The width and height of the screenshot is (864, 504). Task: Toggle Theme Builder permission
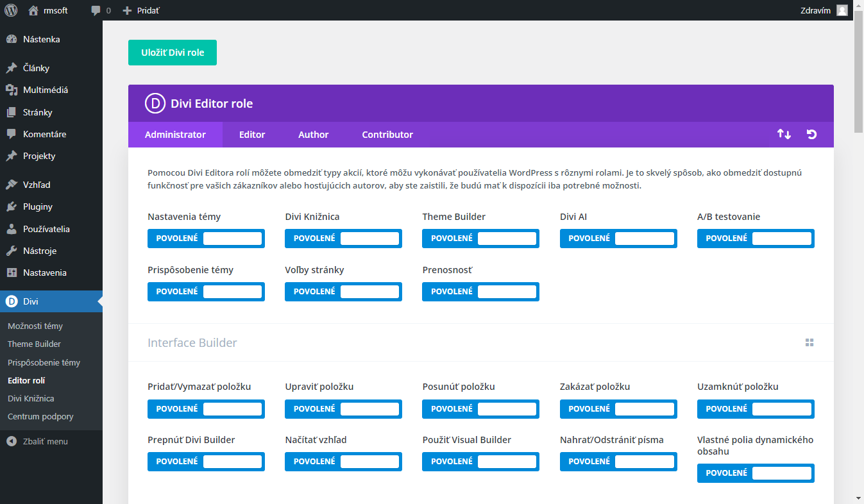(x=480, y=239)
